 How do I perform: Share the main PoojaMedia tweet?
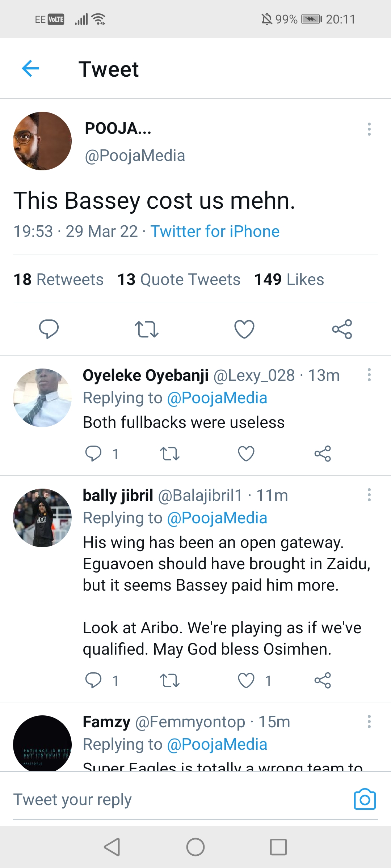click(342, 329)
